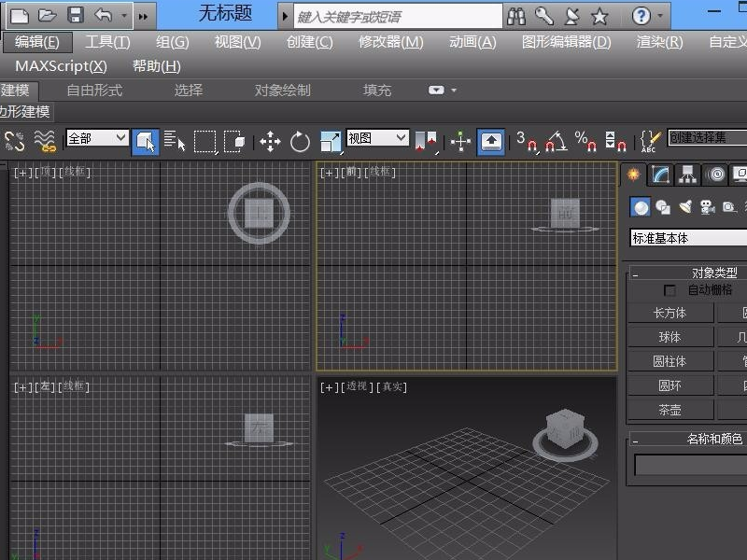Open the 编辑(E) menu

point(37,42)
